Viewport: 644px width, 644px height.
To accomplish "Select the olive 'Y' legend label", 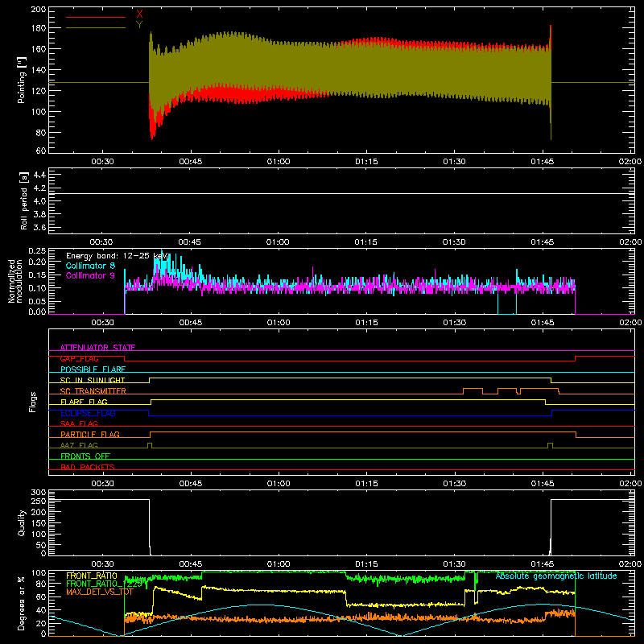I will (139, 25).
